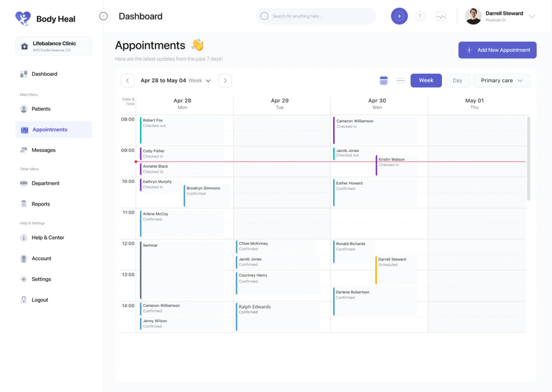
Task: Open Messages in the sidebar menu
Action: pyautogui.click(x=43, y=150)
